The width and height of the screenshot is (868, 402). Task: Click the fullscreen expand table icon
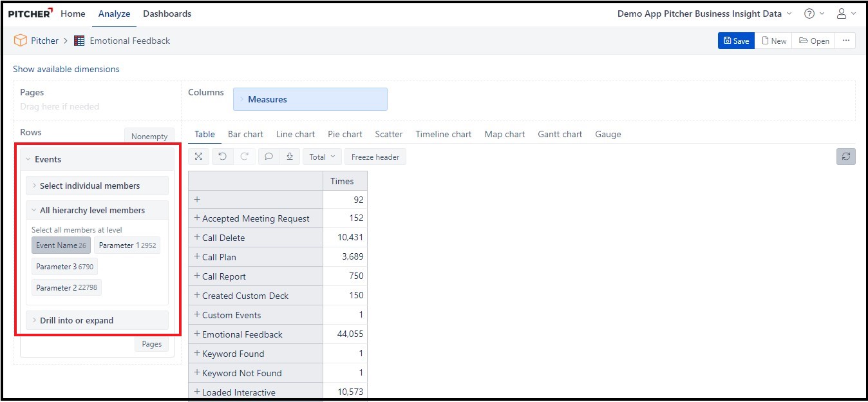198,157
